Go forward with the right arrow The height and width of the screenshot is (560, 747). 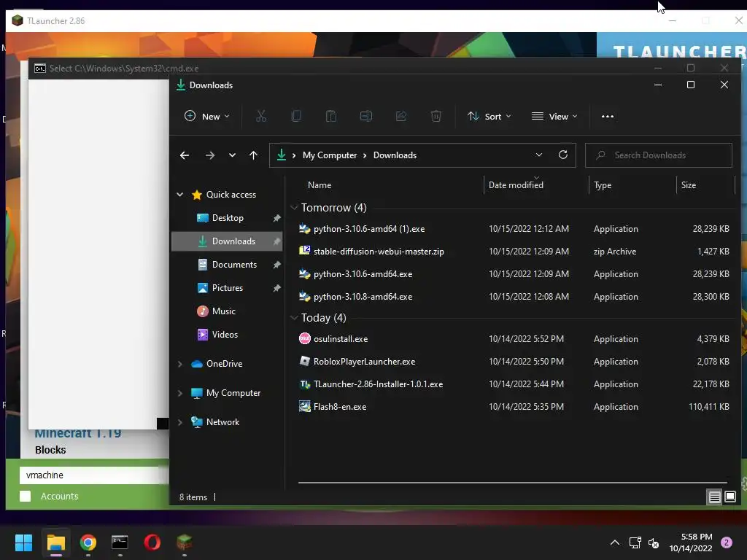209,155
